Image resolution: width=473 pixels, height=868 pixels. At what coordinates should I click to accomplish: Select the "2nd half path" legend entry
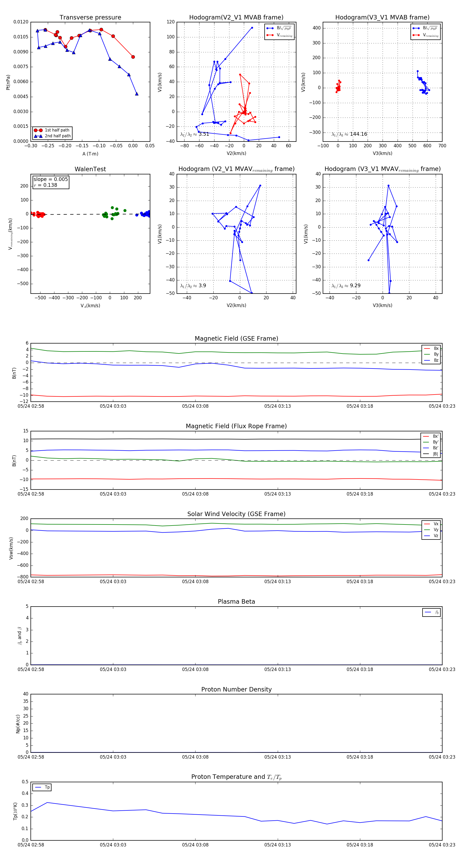point(52,136)
